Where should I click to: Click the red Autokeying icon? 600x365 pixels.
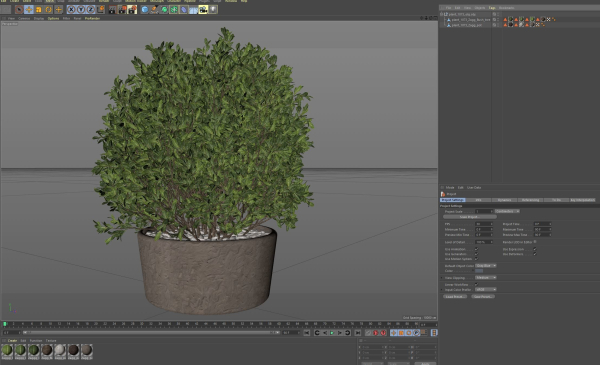(383, 333)
